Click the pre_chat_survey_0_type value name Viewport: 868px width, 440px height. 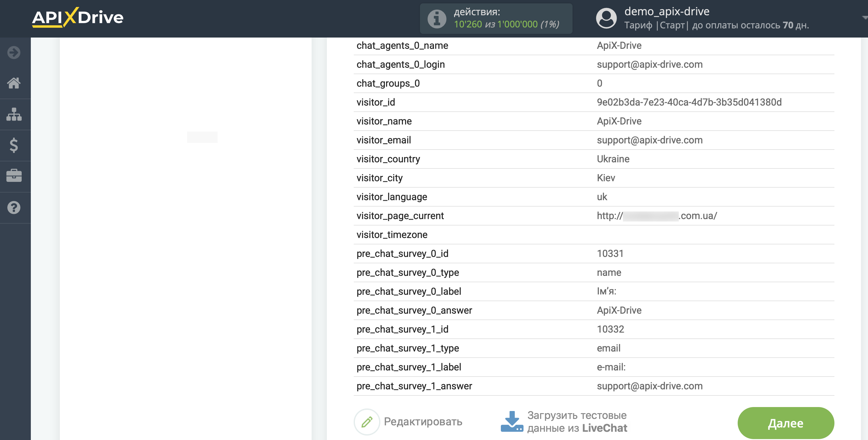click(x=609, y=272)
